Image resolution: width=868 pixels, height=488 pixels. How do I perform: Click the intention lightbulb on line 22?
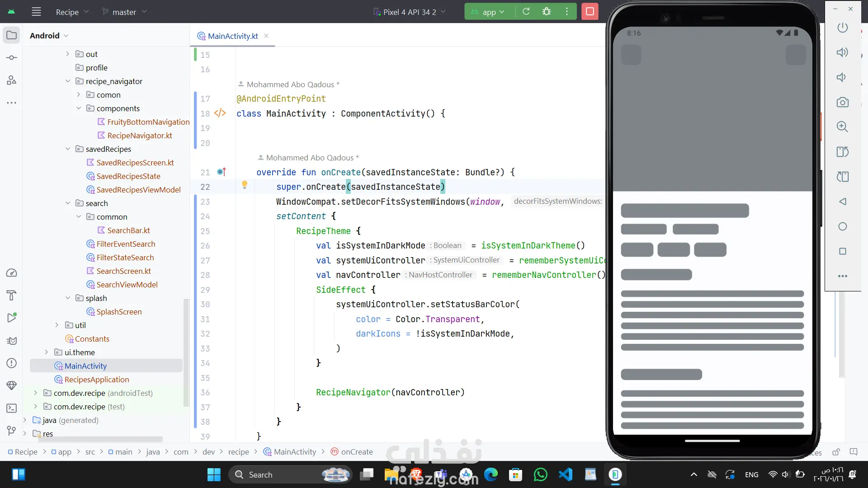(245, 184)
